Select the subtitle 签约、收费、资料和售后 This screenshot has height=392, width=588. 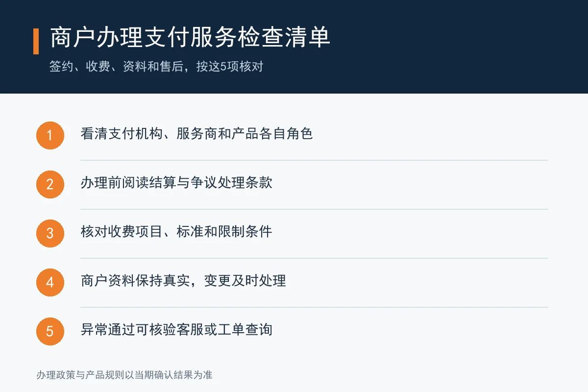[x=117, y=67]
